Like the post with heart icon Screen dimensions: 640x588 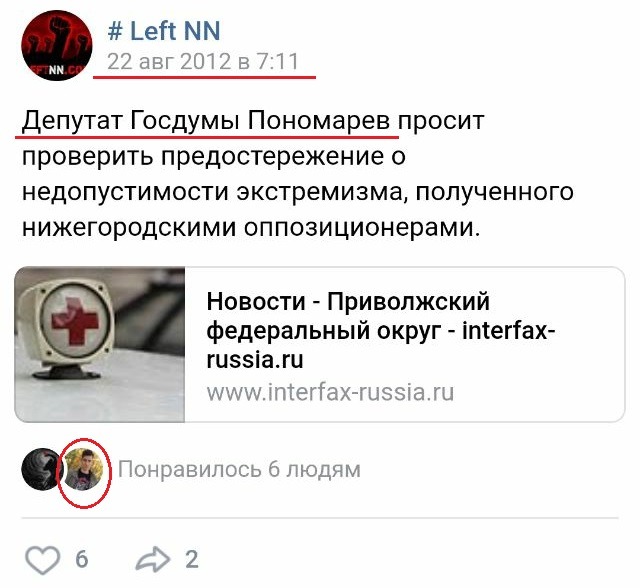coord(42,559)
